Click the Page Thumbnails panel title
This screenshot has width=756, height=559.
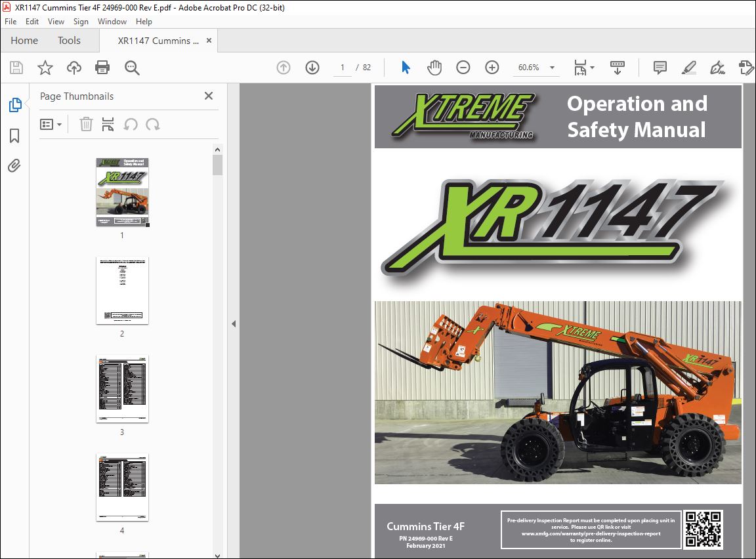point(77,96)
